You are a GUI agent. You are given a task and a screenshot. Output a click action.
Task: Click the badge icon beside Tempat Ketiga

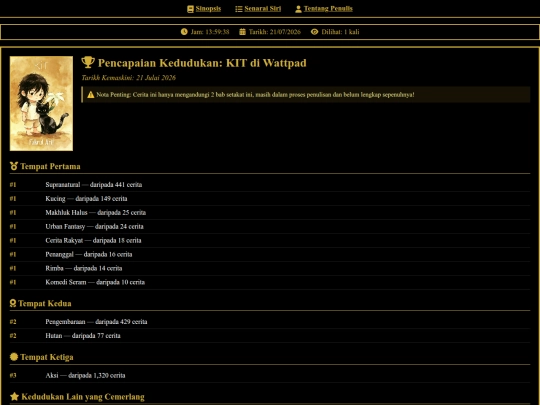[x=14, y=357]
